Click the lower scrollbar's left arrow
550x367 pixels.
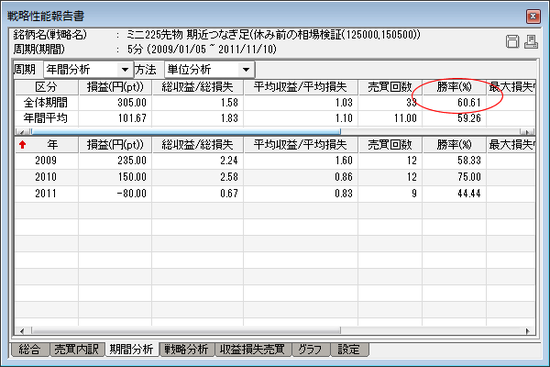coord(22,331)
